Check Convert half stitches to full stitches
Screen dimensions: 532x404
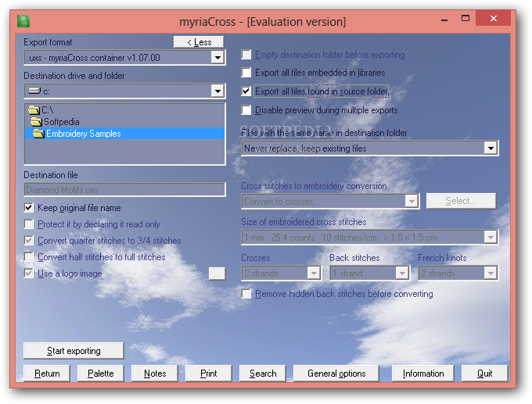29,257
